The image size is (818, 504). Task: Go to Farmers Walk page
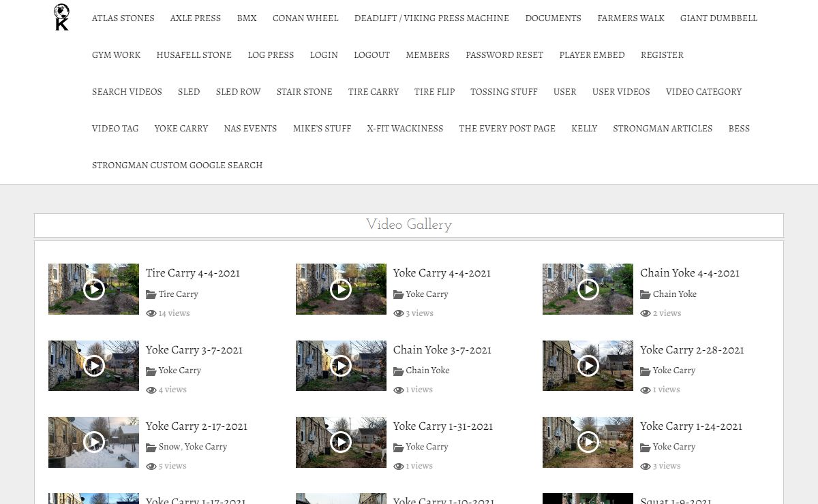click(x=631, y=18)
